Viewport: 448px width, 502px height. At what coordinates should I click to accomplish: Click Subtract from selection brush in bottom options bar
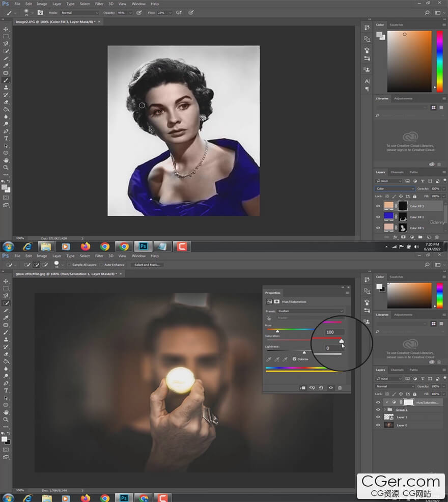[45, 265]
